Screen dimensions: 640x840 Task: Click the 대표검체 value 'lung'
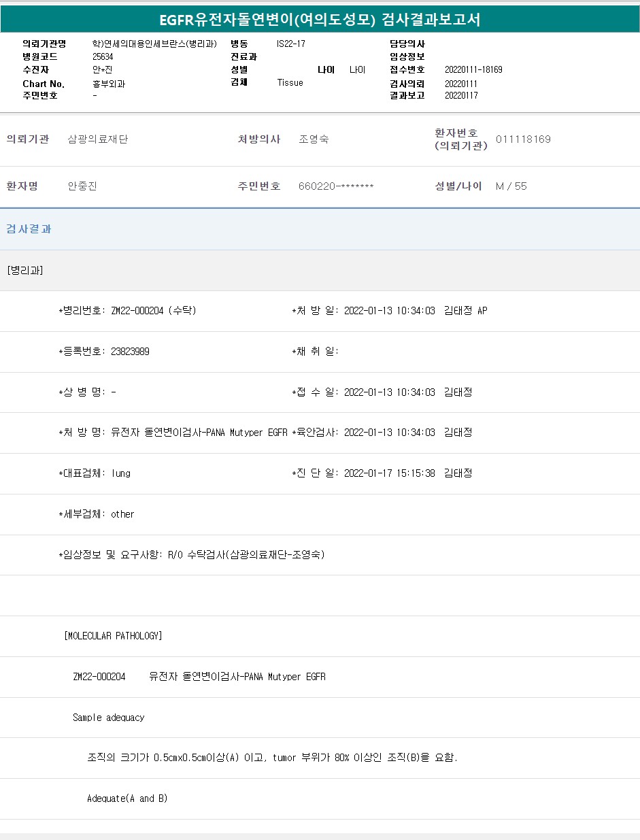click(121, 473)
